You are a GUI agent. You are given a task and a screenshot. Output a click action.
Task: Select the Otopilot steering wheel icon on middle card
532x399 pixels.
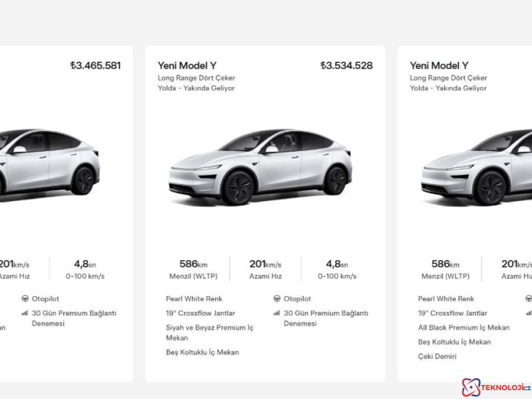[276, 299]
